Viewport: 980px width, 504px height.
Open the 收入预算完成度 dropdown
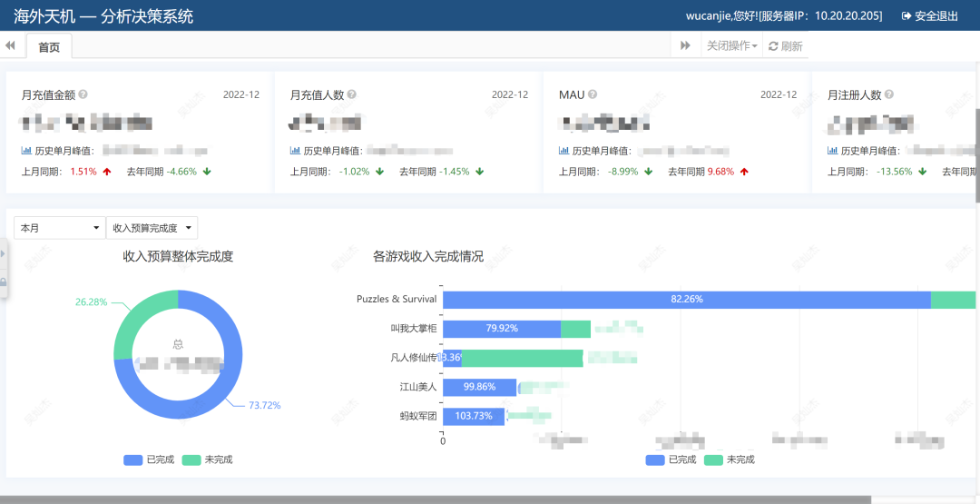click(x=152, y=228)
